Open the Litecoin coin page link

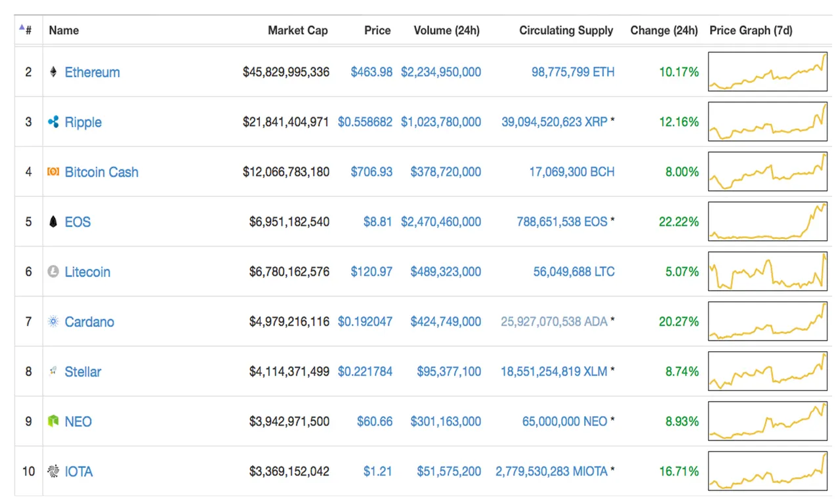point(87,272)
